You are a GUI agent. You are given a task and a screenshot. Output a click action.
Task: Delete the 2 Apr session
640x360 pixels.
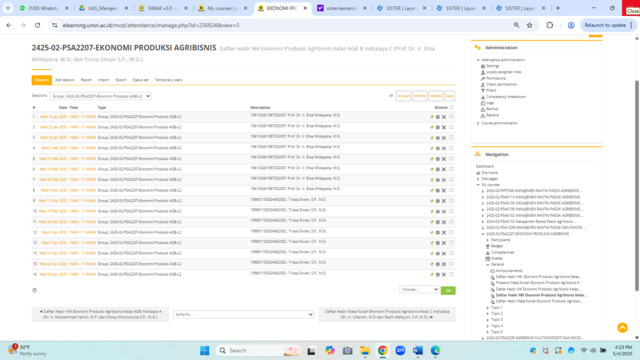(x=444, y=233)
